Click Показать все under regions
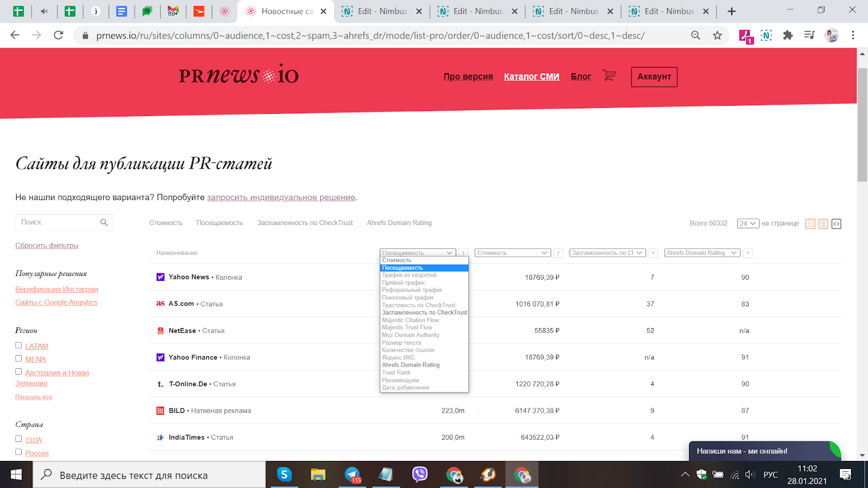The image size is (868, 488). tap(34, 397)
